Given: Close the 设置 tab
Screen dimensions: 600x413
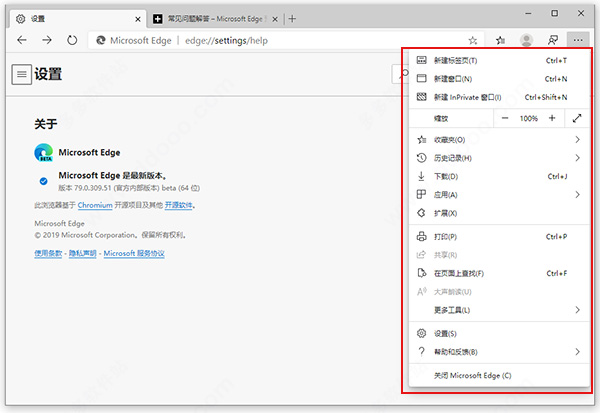Looking at the screenshot, I should click(135, 18).
